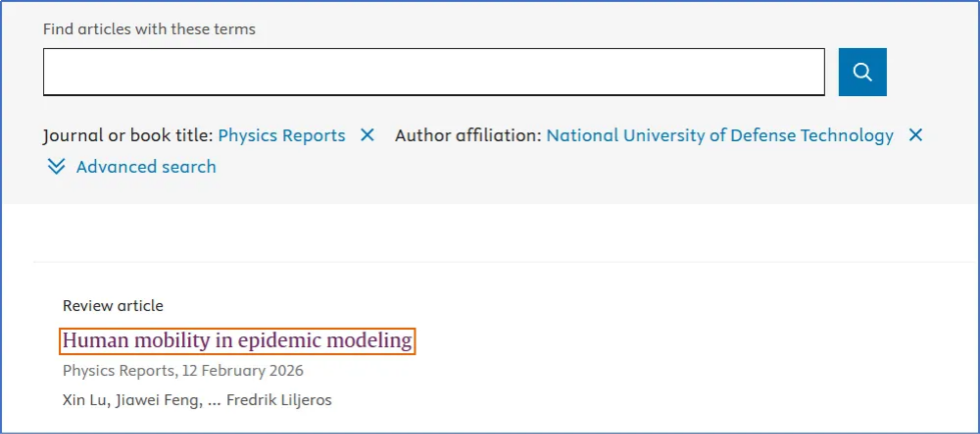
Task: Click author name Xin Lu
Action: [x=84, y=400]
